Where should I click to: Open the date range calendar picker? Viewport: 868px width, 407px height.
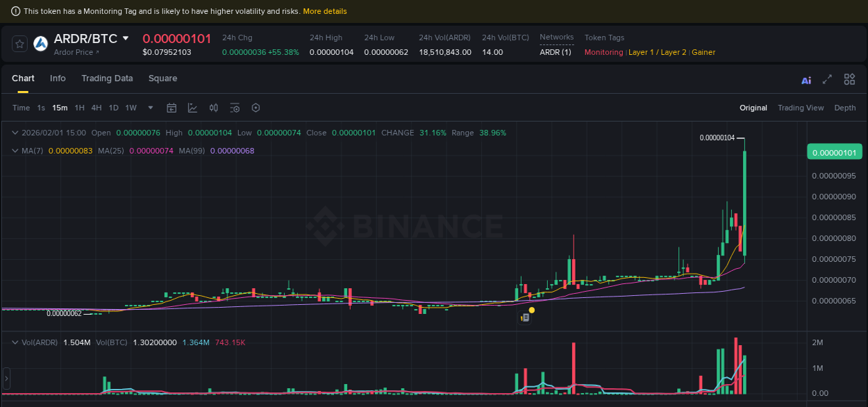click(x=172, y=108)
